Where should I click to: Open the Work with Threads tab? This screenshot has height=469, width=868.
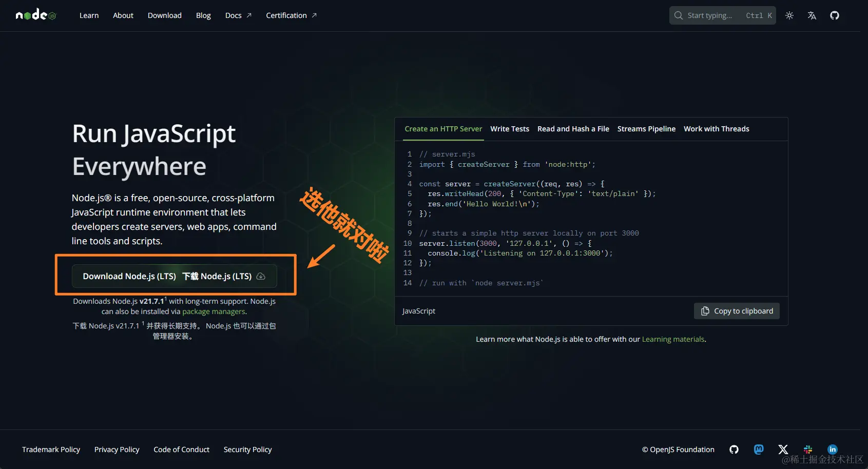[717, 129]
